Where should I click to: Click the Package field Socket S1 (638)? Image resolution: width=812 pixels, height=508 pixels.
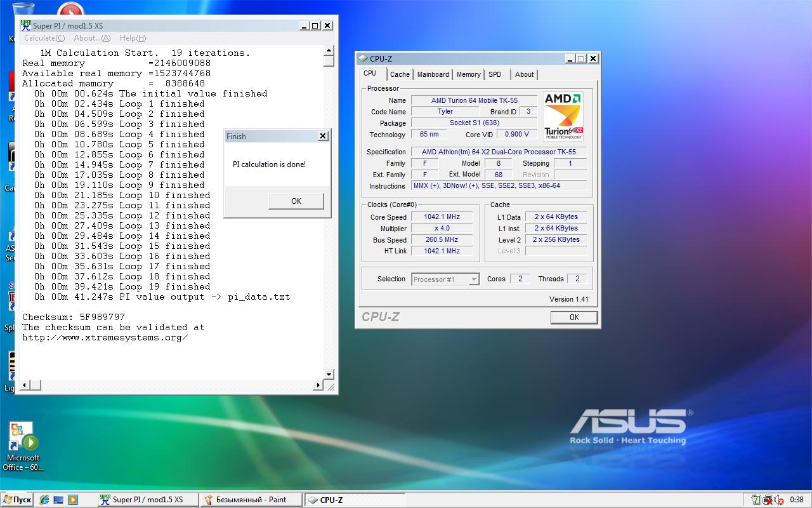point(474,123)
